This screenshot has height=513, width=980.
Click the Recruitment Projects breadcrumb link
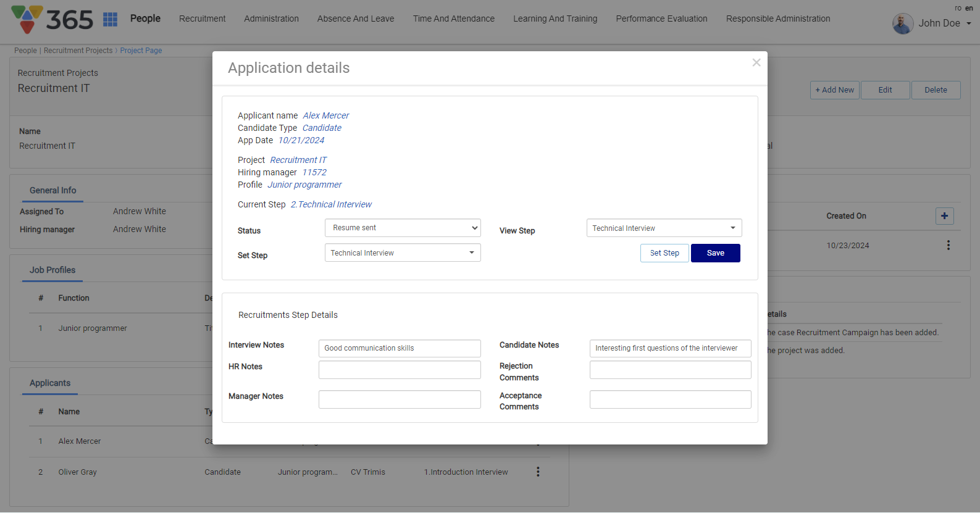pyautogui.click(x=78, y=51)
